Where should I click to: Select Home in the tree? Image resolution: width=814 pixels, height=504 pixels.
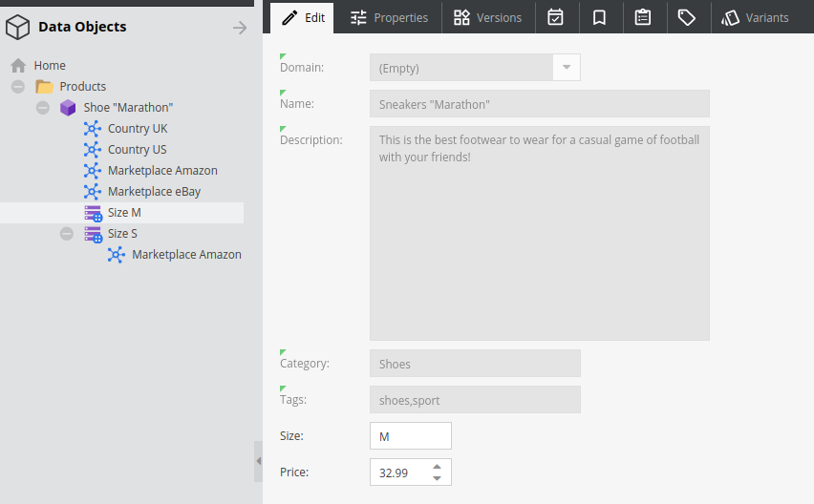click(x=50, y=66)
